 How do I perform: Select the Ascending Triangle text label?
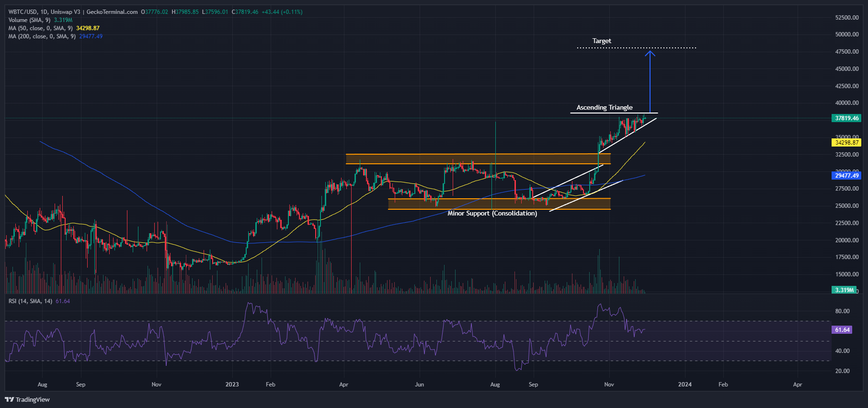click(605, 108)
